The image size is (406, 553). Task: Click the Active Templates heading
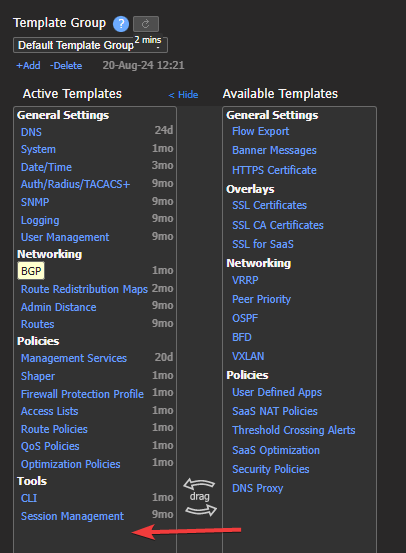tap(72, 94)
